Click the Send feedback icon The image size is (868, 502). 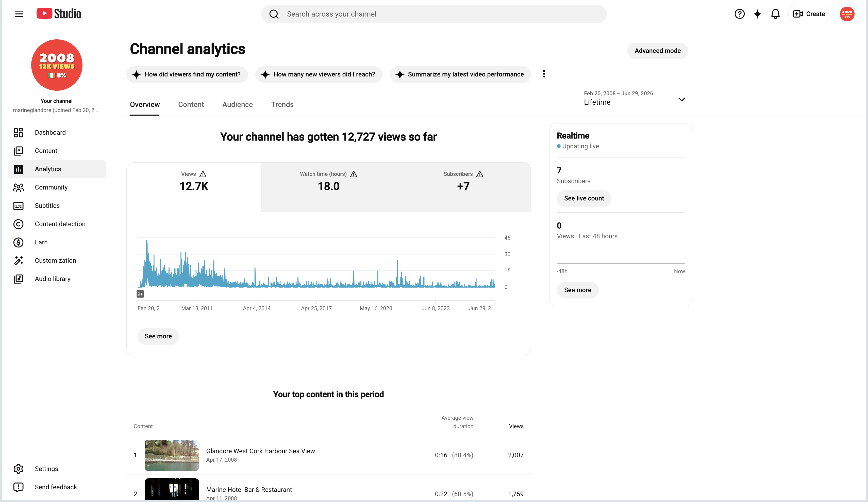tap(18, 487)
